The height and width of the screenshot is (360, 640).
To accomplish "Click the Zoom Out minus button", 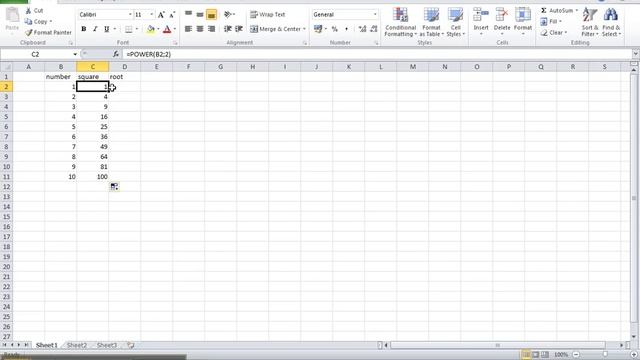I will [x=576, y=355].
